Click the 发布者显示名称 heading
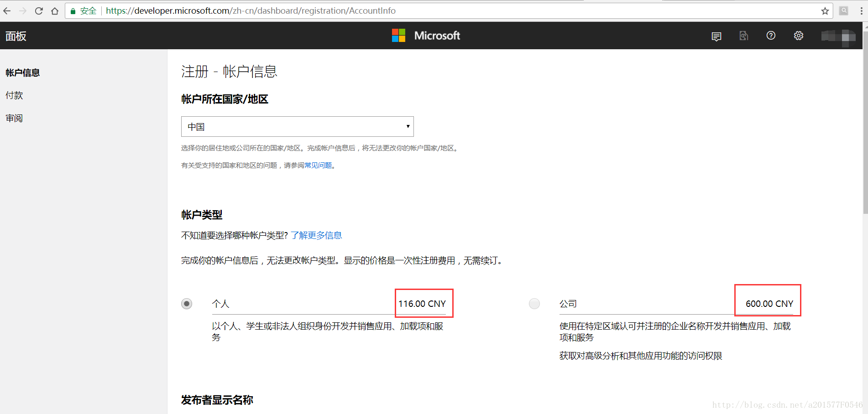Viewport: 868px width, 414px height. pyautogui.click(x=217, y=400)
